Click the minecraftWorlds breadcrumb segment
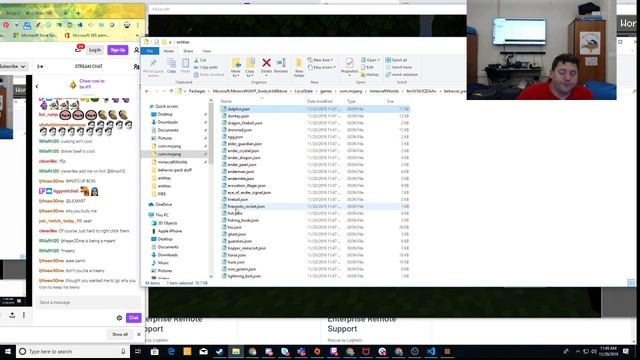640x360 pixels. (384, 91)
